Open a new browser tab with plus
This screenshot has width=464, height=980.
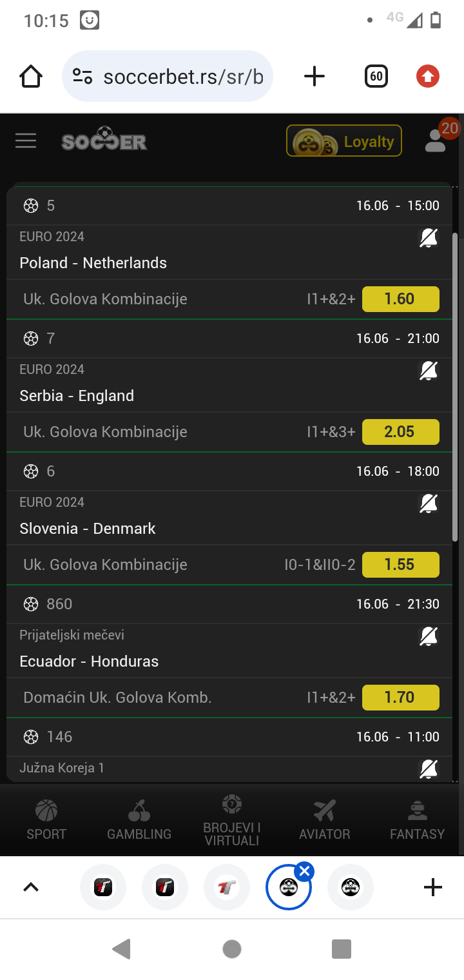(x=314, y=77)
